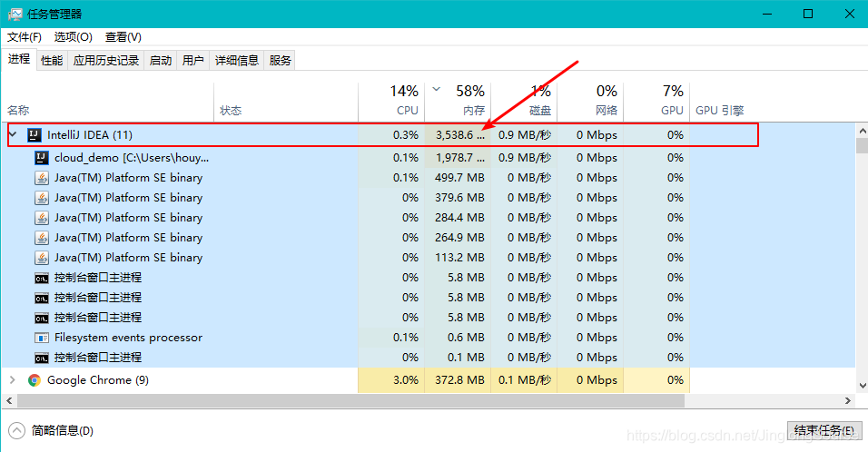
Task: Switch to the 详细信息 tab
Action: click(x=237, y=60)
